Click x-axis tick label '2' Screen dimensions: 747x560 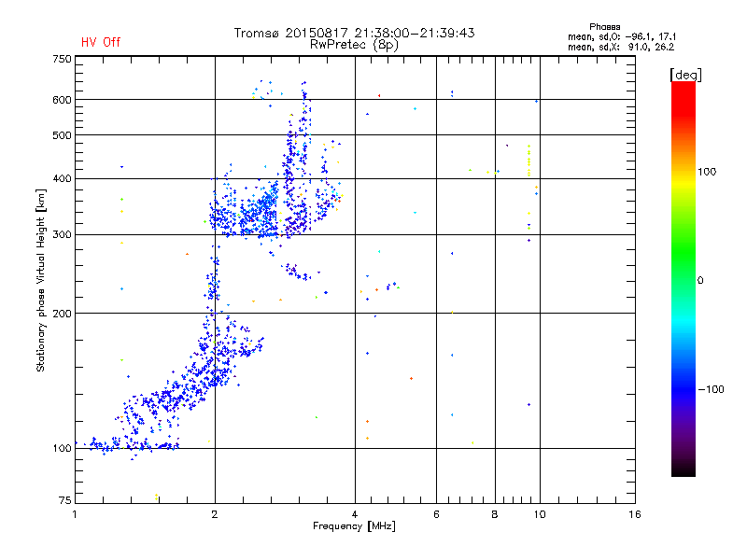click(215, 514)
